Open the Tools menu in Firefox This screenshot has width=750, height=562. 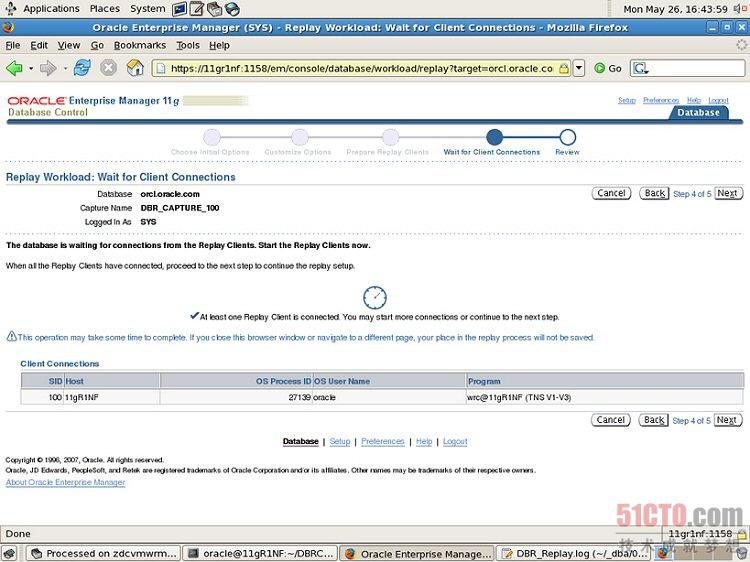click(x=187, y=45)
